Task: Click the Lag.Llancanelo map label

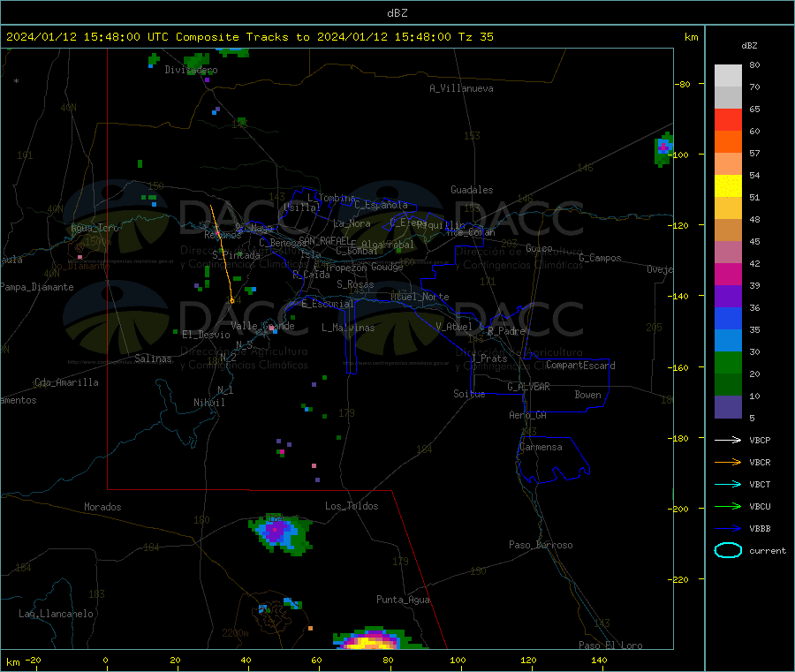Action: (x=56, y=615)
